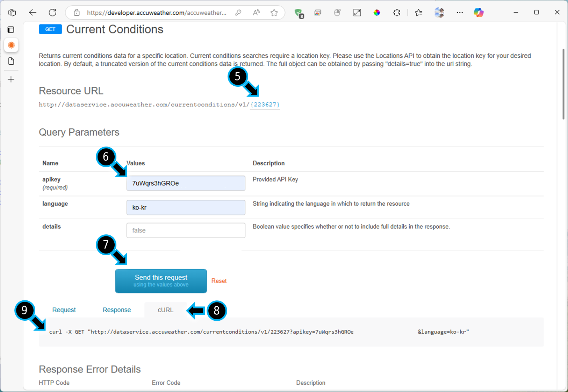View site information via the lock icon
568x392 pixels.
click(77, 13)
